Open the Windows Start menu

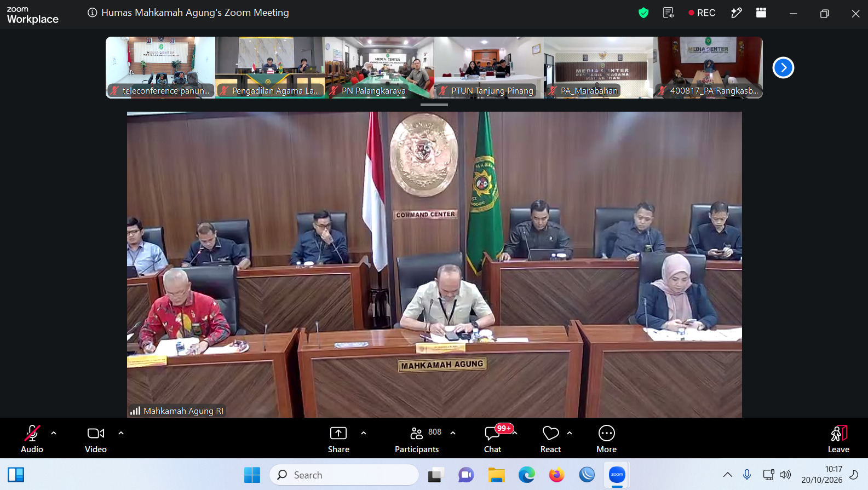click(x=252, y=475)
